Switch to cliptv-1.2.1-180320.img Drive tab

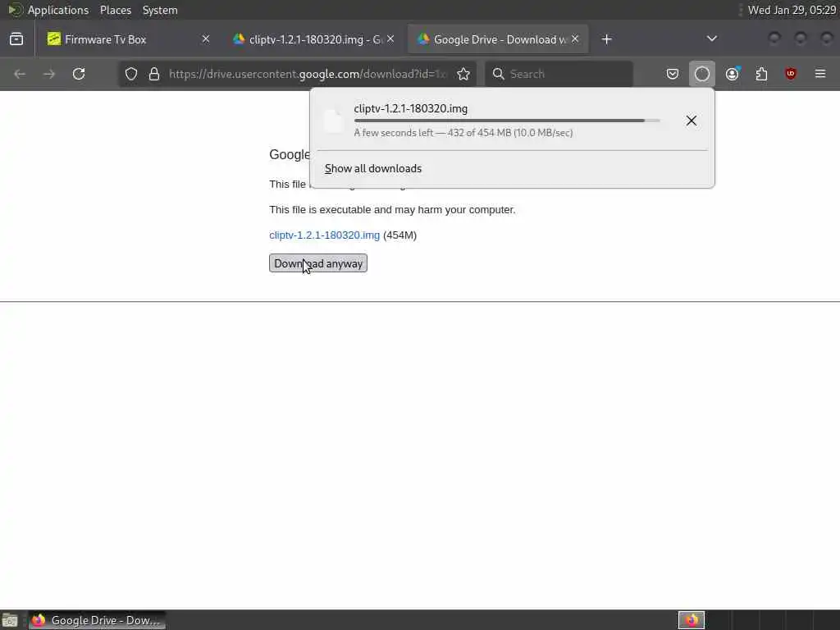click(x=313, y=39)
